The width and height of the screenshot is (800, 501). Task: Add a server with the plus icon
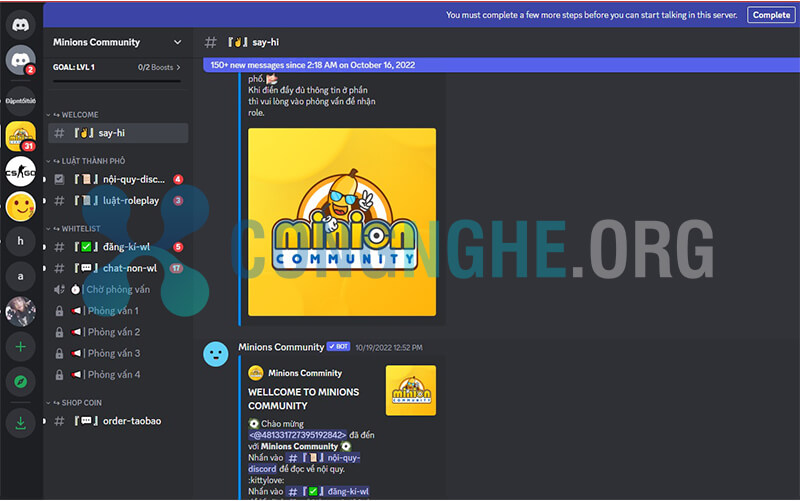point(20,347)
